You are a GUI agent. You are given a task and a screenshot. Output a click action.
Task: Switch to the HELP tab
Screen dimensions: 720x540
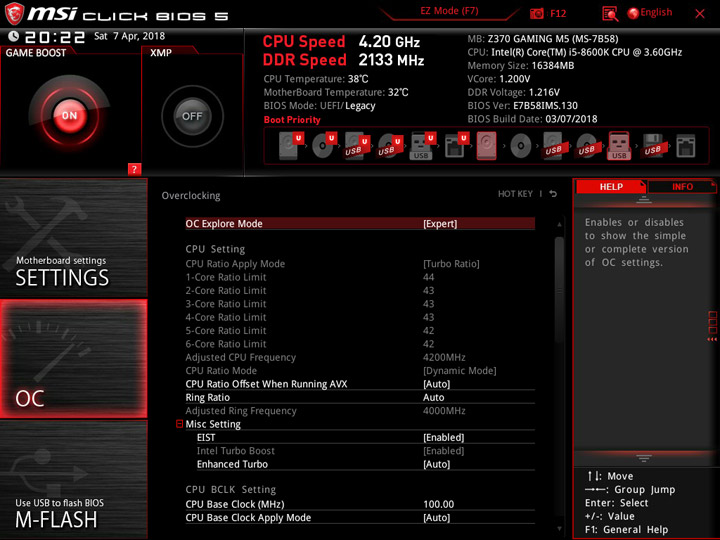click(x=611, y=187)
